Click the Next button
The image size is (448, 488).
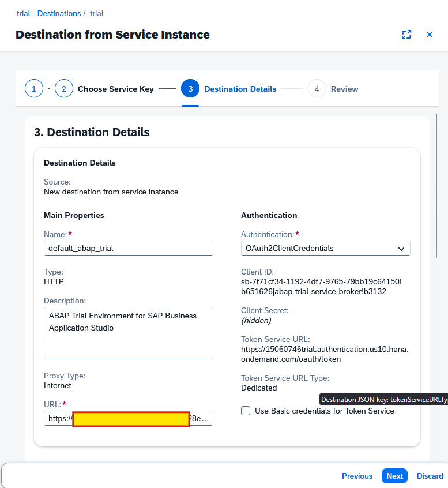pos(394,476)
